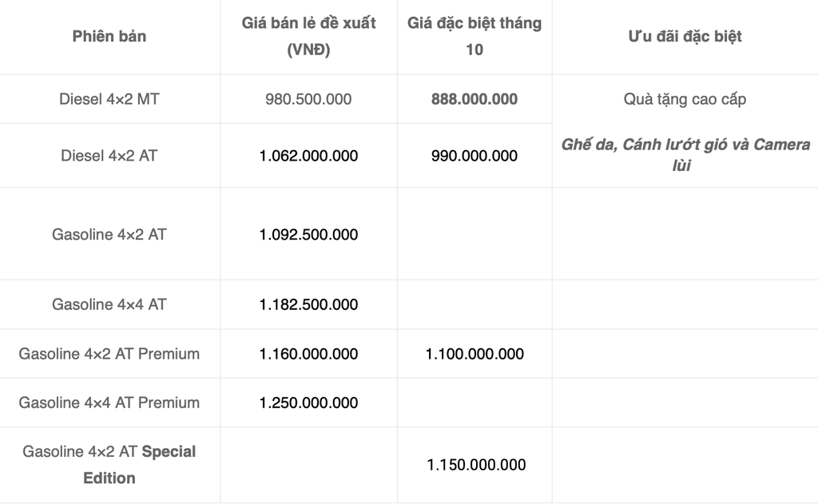Click the 990.000.000 special price
Screen dimensions: 818x504
click(x=475, y=156)
